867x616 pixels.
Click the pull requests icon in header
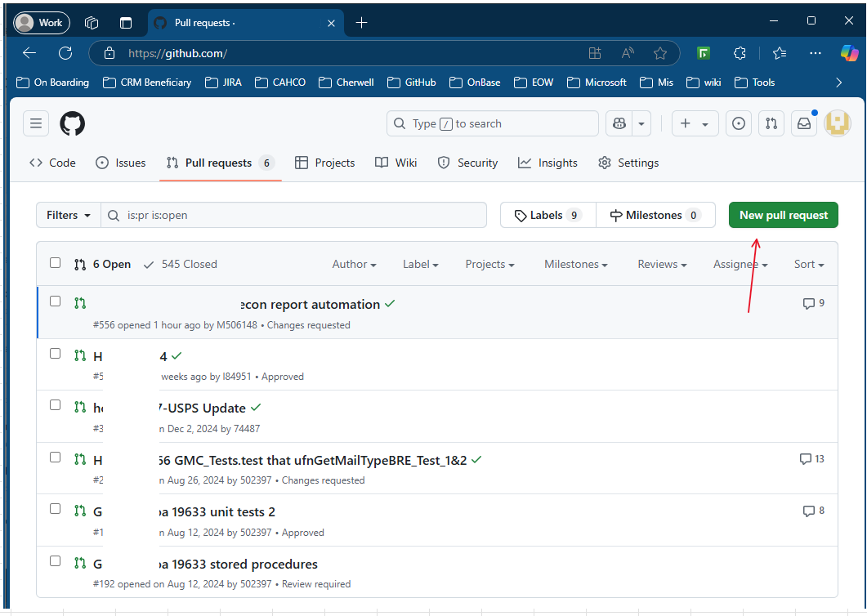771,123
